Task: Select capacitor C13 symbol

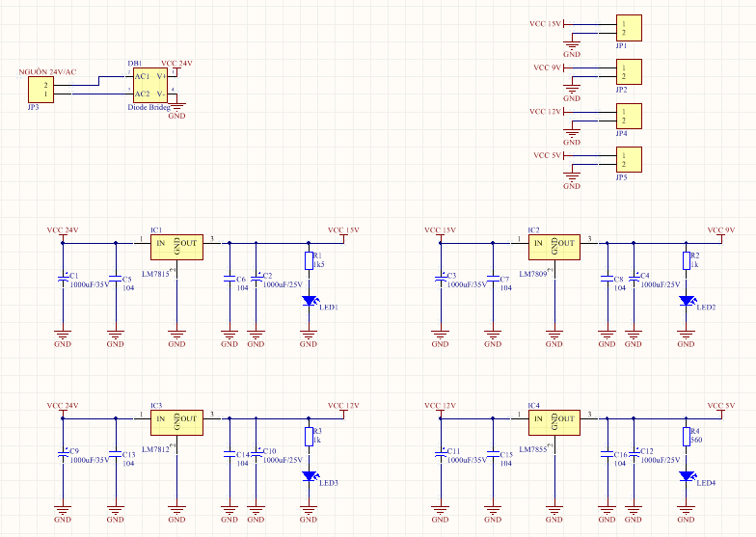Action: tap(116, 453)
